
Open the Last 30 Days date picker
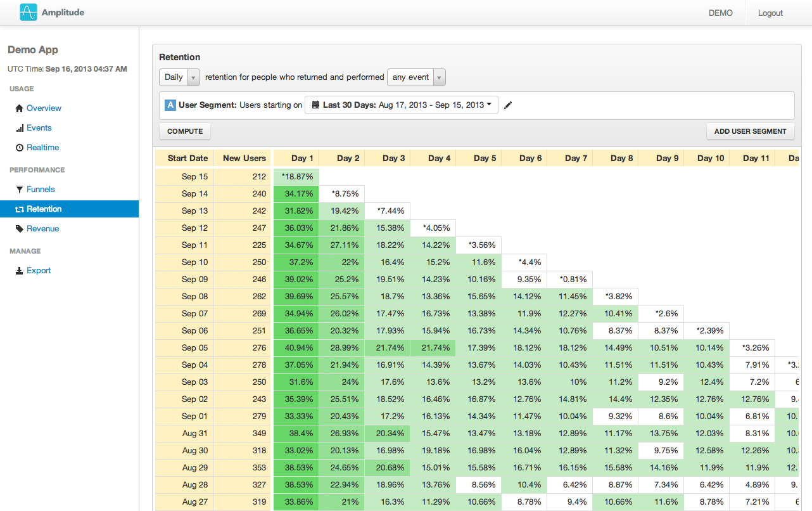[x=402, y=105]
